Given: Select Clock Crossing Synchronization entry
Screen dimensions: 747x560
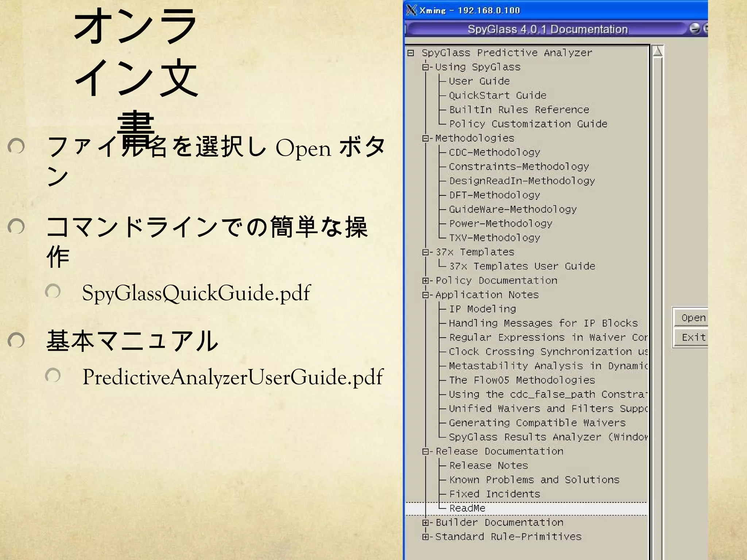Looking at the screenshot, I should tap(548, 352).
